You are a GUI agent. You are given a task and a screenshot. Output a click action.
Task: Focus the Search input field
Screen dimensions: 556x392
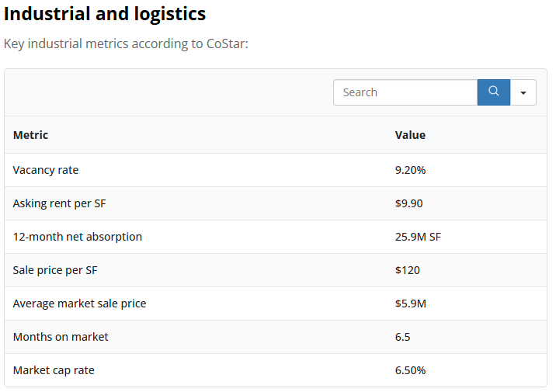[405, 92]
